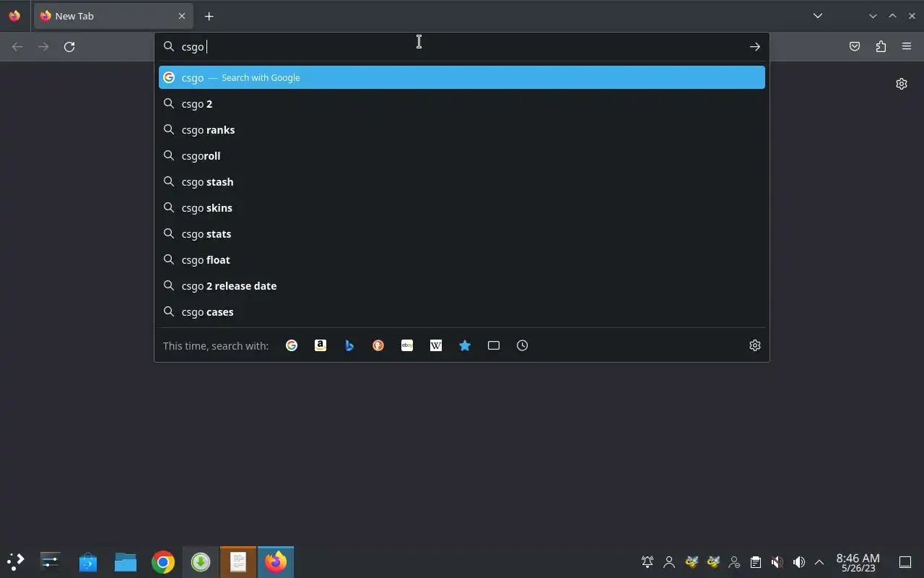This screenshot has width=924, height=578.
Task: Pick the 'csgo 2' suggestion
Action: point(462,103)
